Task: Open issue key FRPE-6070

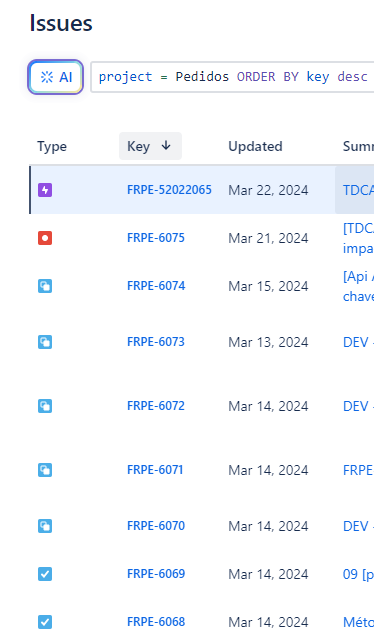Action: pos(156,526)
